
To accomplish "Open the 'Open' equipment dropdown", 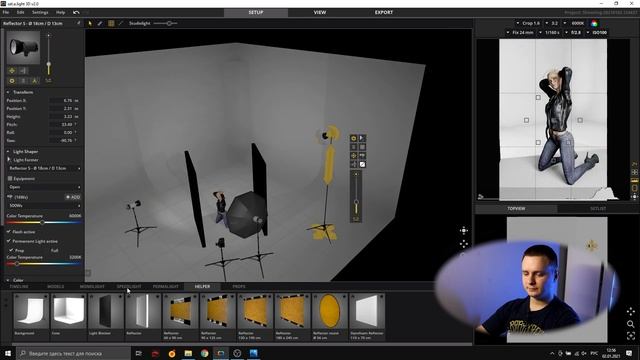I will 44,187.
